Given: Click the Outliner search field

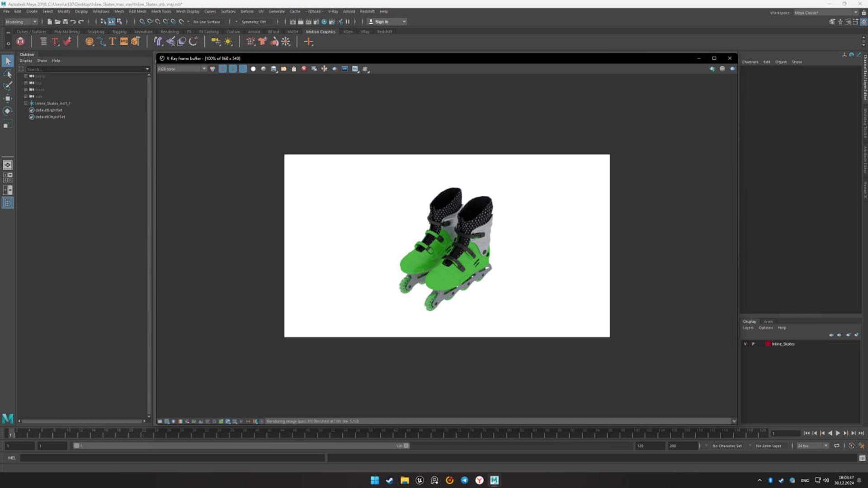Looking at the screenshot, I should (x=86, y=69).
